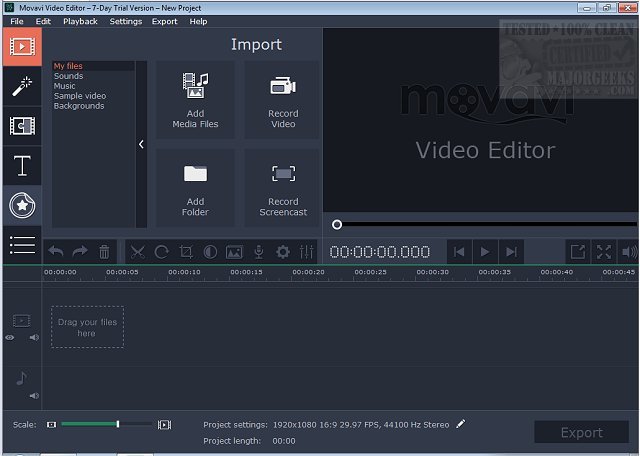Click the Rotate clip icon
640x456 pixels.
[162, 252]
